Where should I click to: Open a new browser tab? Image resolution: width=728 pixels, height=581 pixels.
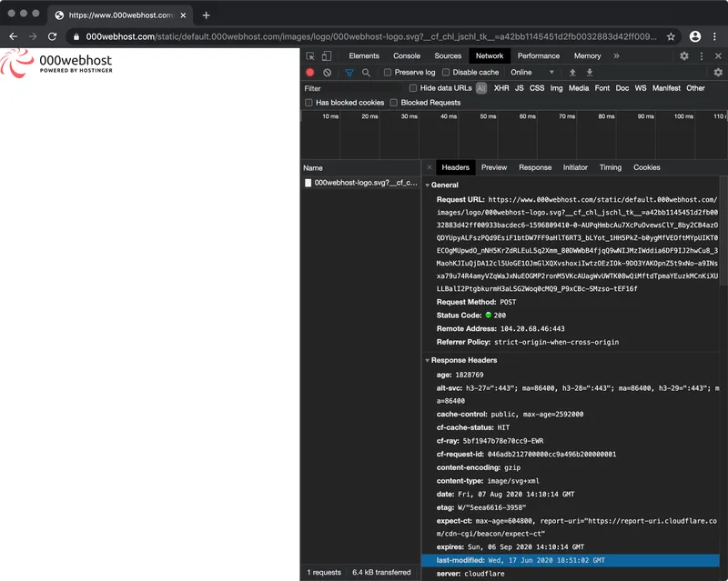tap(207, 15)
